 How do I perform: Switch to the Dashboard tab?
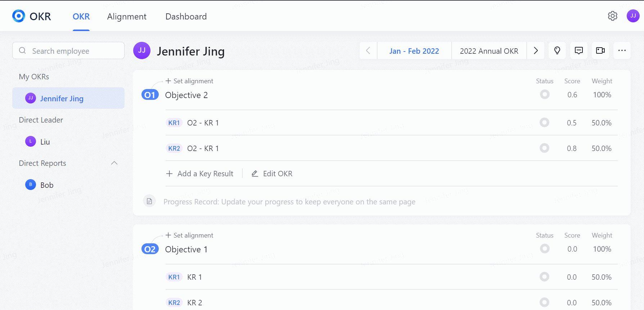click(186, 17)
